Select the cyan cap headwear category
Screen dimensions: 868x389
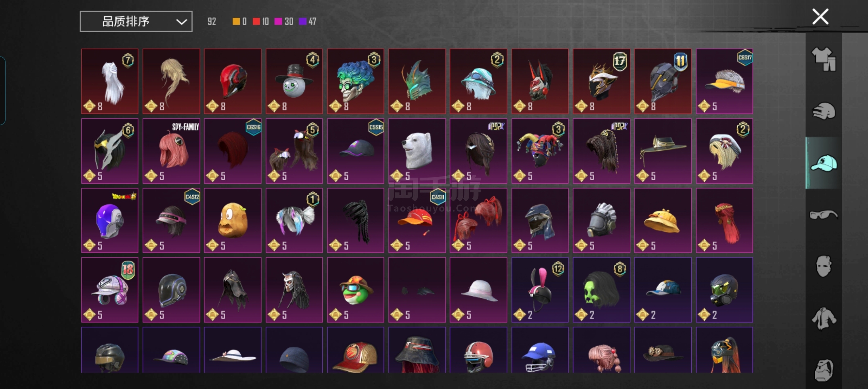tap(823, 163)
